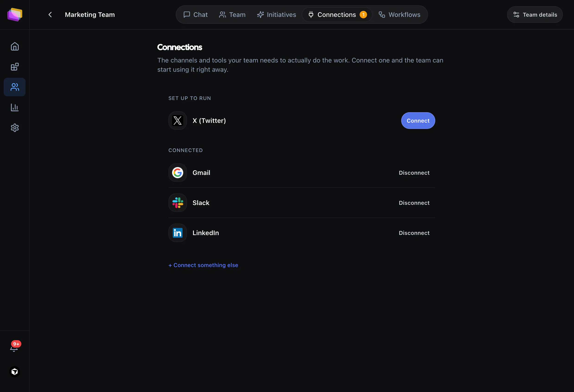
Task: Open the Home icon in sidebar
Action: (x=15, y=46)
